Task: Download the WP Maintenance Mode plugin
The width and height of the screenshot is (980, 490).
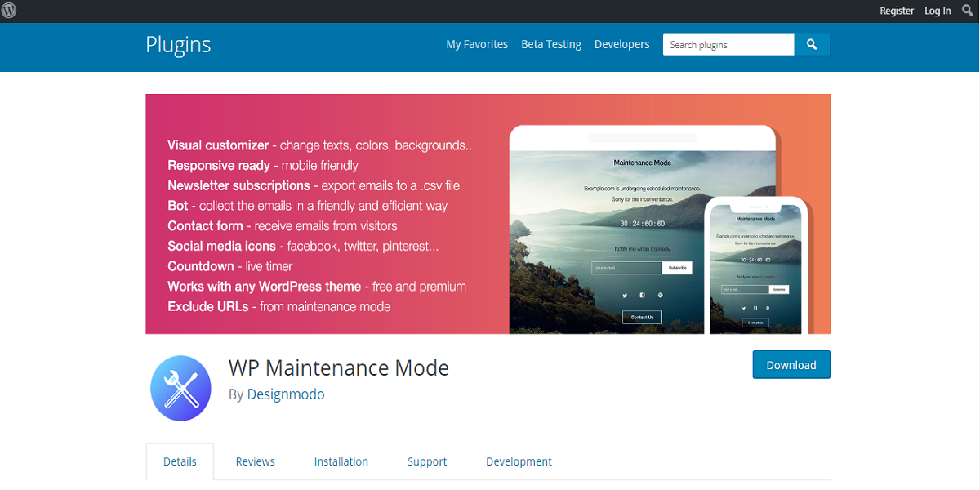Action: (791, 365)
